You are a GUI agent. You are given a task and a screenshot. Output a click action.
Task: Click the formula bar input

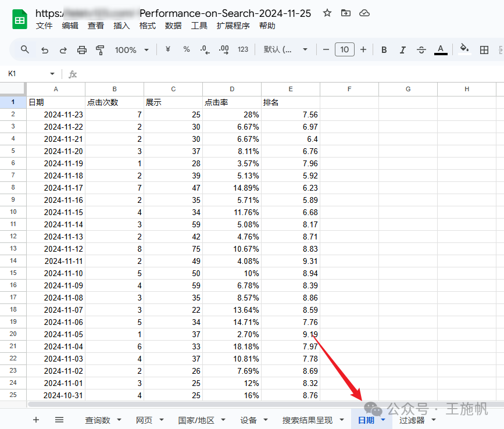291,74
